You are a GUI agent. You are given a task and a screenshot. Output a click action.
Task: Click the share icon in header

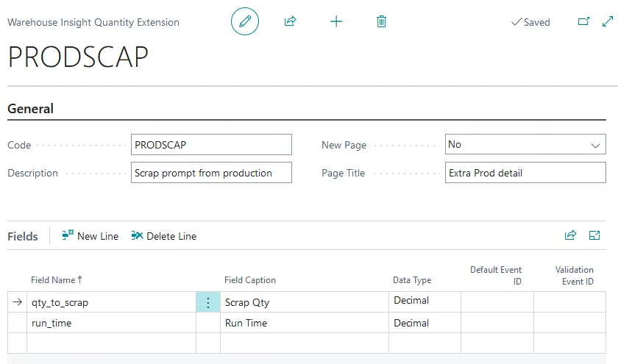(290, 21)
